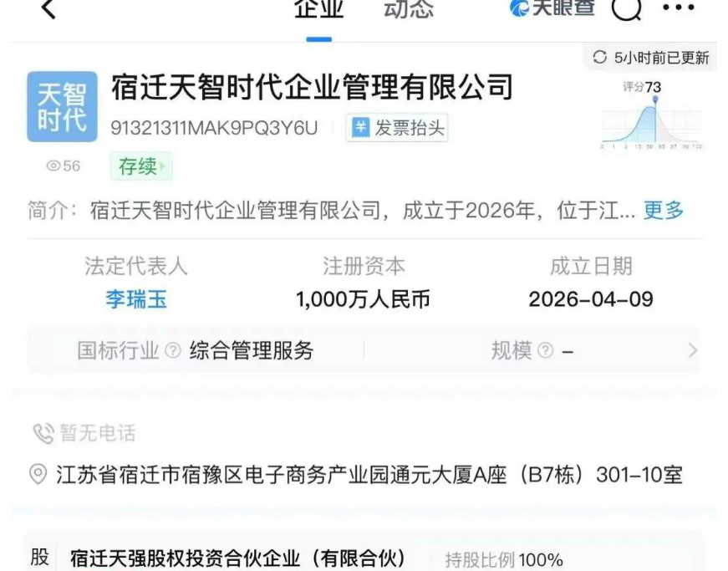Expand the industry row chevron
728x571 pixels.
(692, 350)
